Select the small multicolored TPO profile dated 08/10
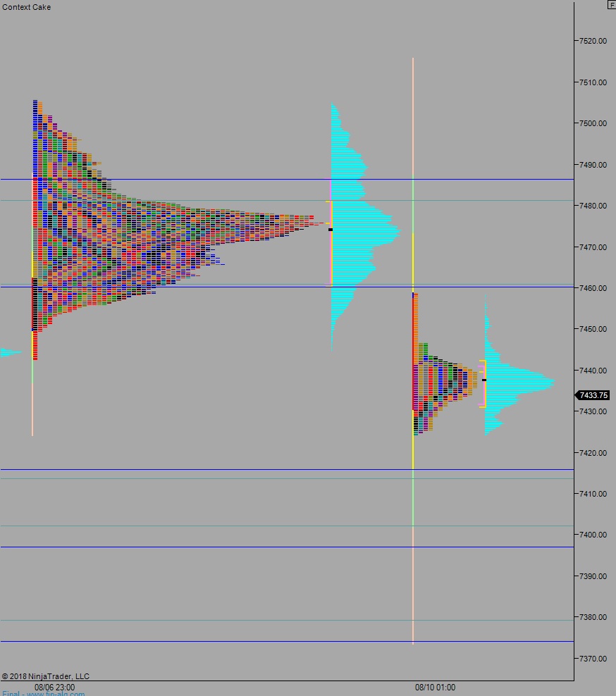The width and height of the screenshot is (616, 696). [x=445, y=364]
